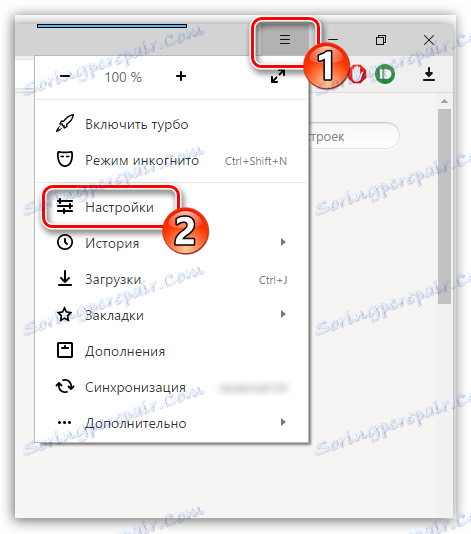The width and height of the screenshot is (471, 534).
Task: Click the star bookmarks icon
Action: click(x=65, y=314)
